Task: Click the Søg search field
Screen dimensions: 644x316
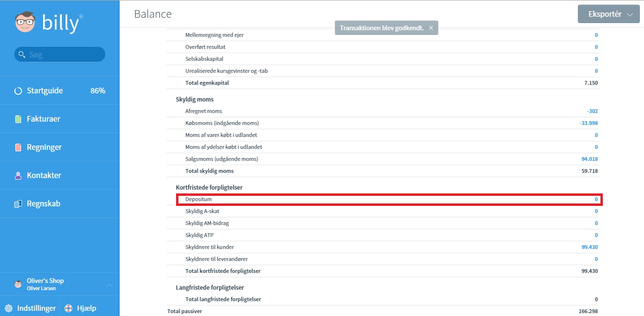Action: (x=60, y=55)
